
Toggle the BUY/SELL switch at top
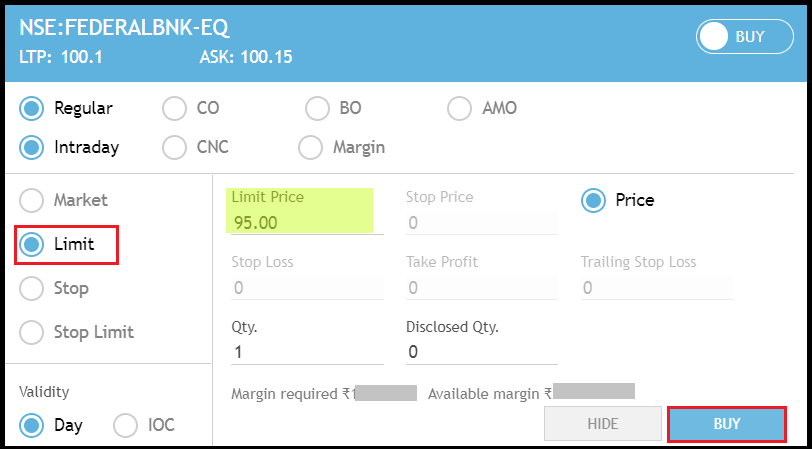[x=745, y=37]
